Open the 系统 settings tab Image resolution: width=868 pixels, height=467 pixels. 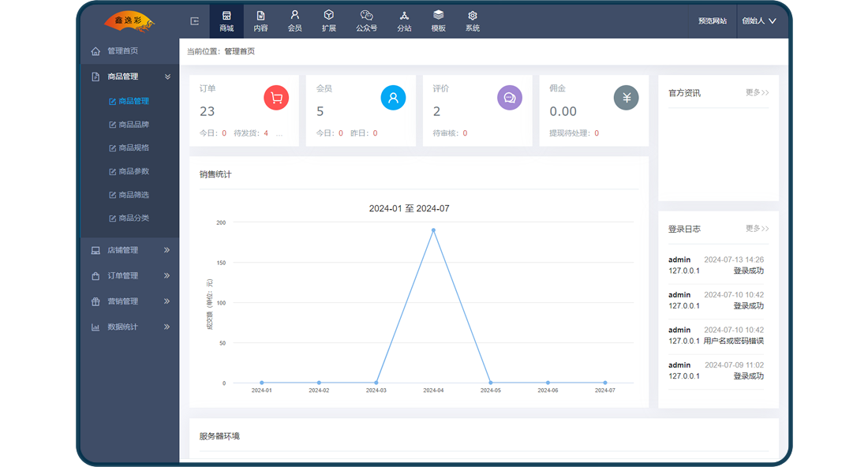click(x=472, y=21)
